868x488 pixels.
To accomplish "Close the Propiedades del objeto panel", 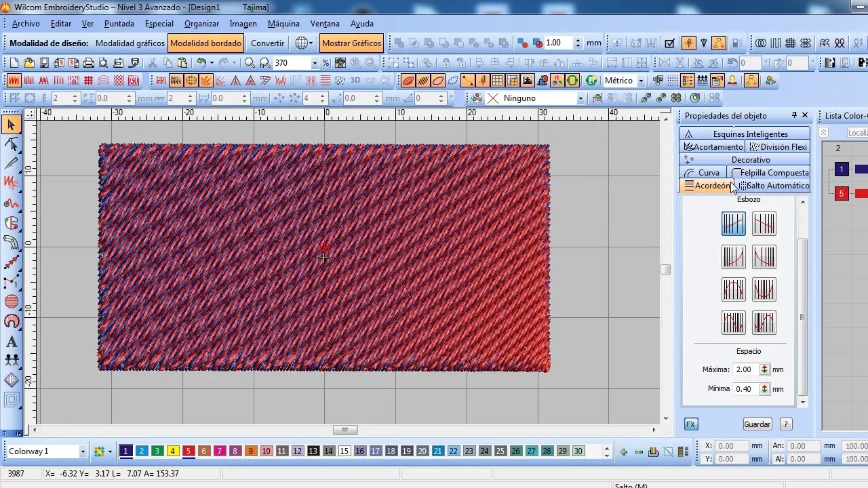I will (805, 115).
